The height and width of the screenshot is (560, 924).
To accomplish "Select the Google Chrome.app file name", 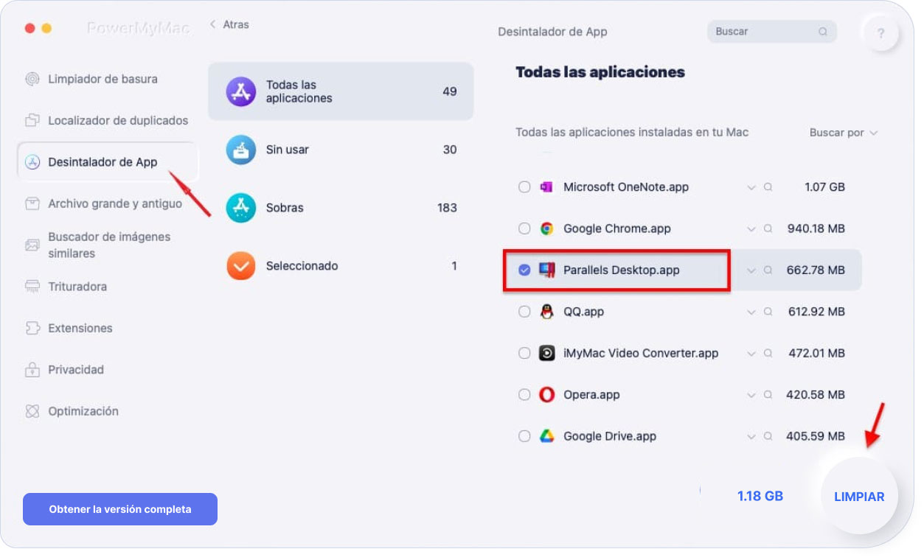I will click(x=617, y=228).
